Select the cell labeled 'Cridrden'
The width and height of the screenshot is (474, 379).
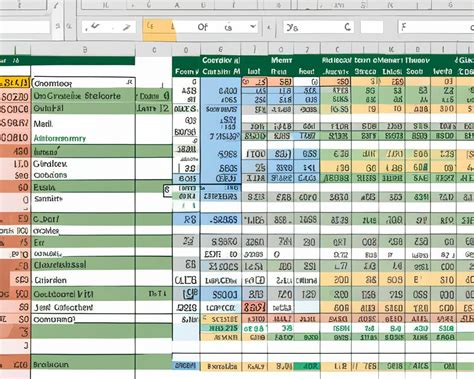tap(83, 280)
